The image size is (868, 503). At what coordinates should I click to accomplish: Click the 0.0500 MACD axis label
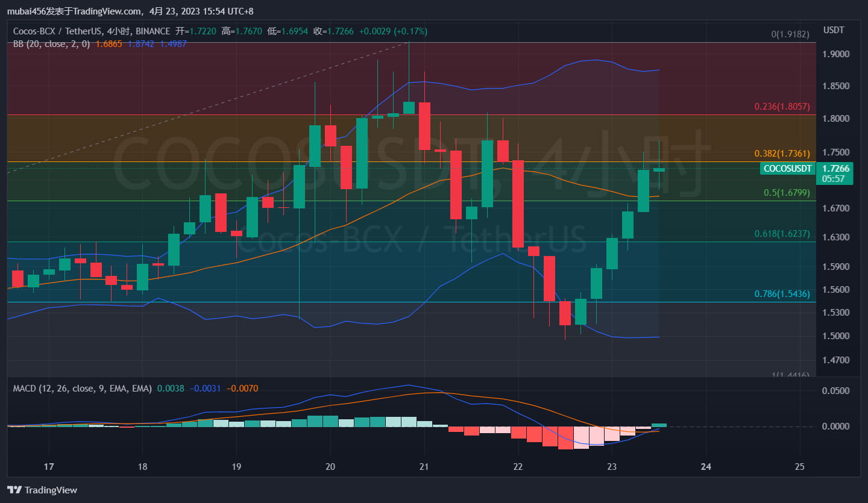[835, 391]
